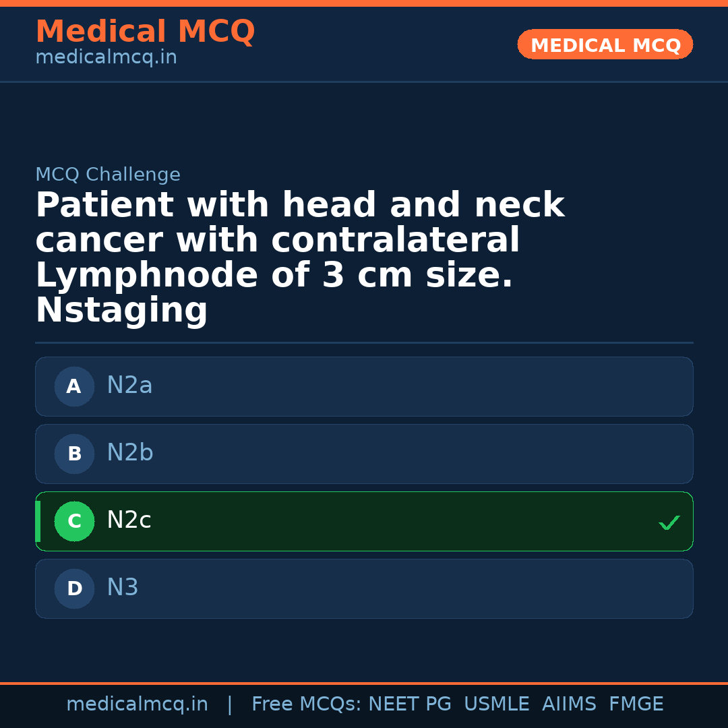Click the circular A option badge
The image size is (728, 728).
tap(74, 386)
